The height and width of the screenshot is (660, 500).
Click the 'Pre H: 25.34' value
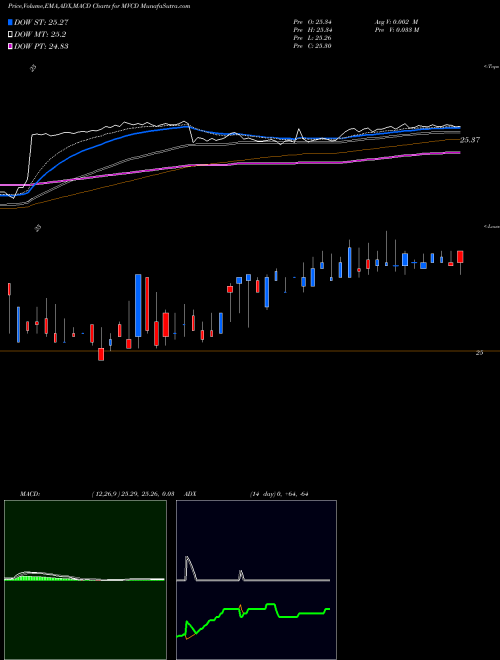pos(312,30)
